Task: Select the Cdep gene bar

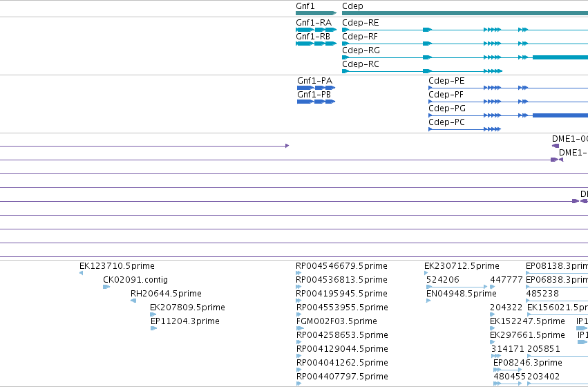Action: (465, 13)
